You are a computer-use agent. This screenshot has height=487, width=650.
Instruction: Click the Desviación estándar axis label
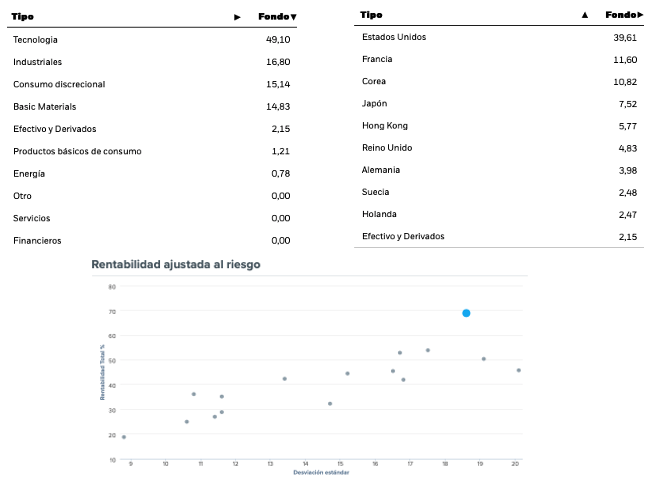(x=320, y=473)
